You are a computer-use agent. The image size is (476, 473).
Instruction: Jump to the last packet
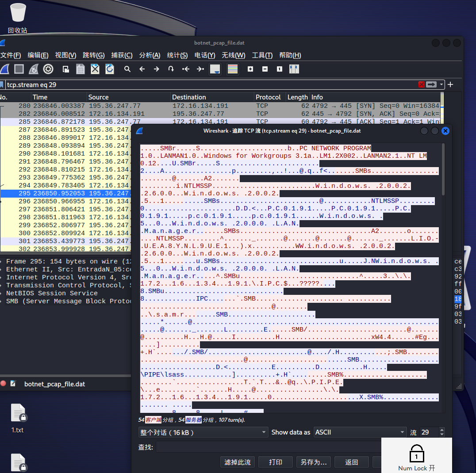click(200, 69)
